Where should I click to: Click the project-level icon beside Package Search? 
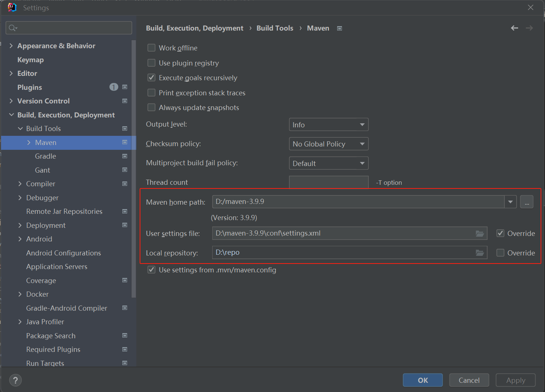pyautogui.click(x=125, y=336)
